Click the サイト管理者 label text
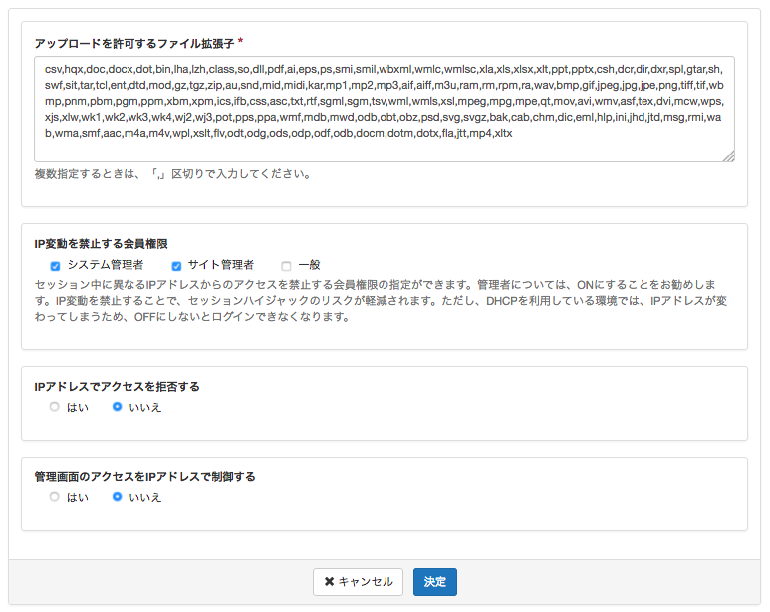The height and width of the screenshot is (612, 770). pyautogui.click(x=221, y=265)
